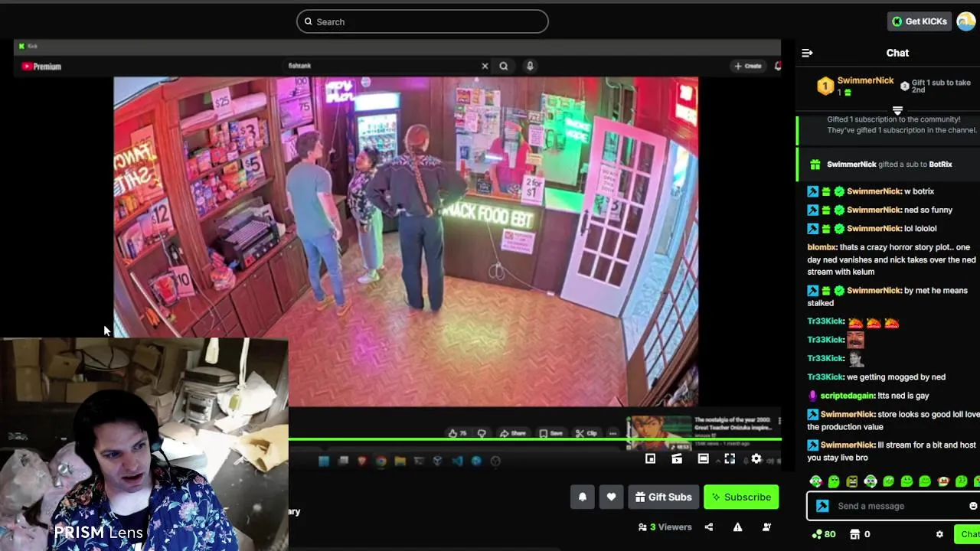Open the Great Teacher Onizuka recommended video thumbnail

click(658, 433)
